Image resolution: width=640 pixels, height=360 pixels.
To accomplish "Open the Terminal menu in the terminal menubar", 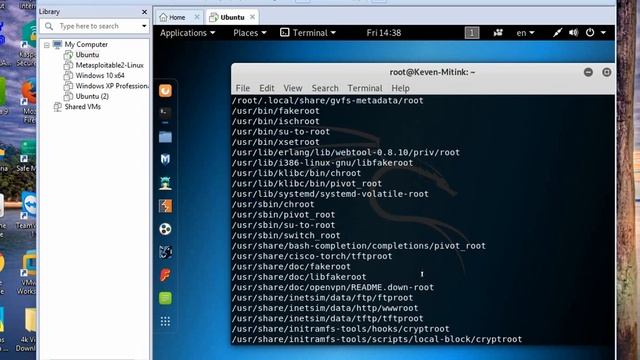I will pyautogui.click(x=365, y=88).
